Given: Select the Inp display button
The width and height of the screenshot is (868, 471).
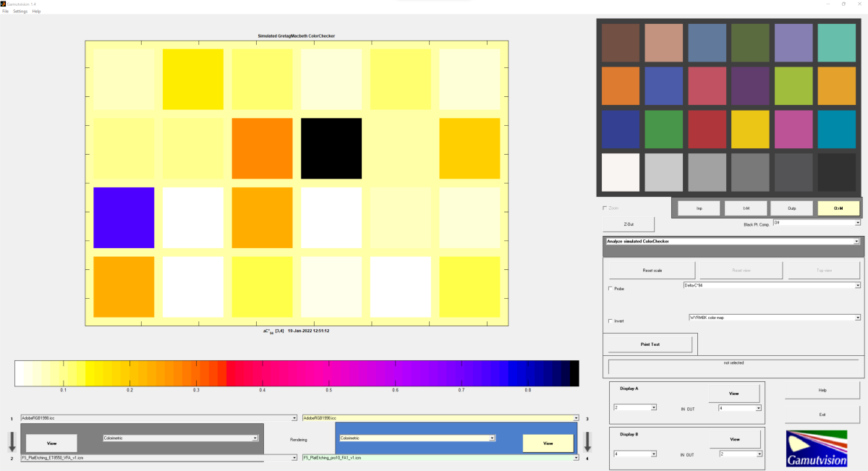Looking at the screenshot, I should tap(699, 208).
